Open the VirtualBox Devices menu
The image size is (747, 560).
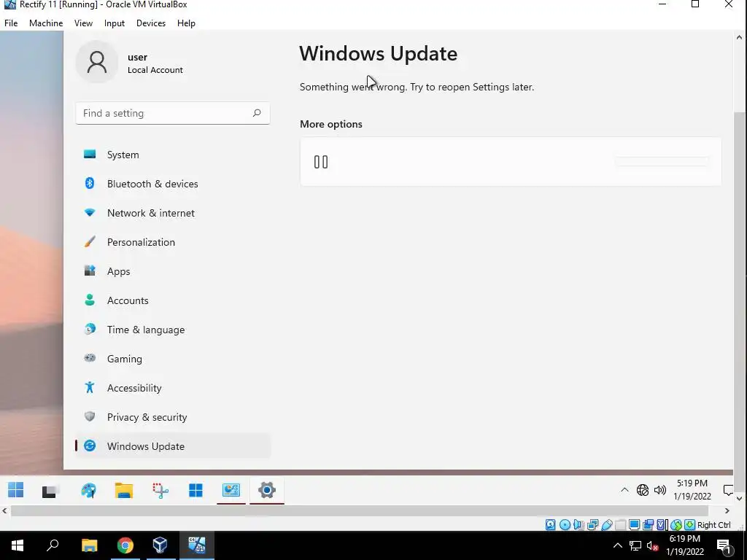pyautogui.click(x=151, y=23)
